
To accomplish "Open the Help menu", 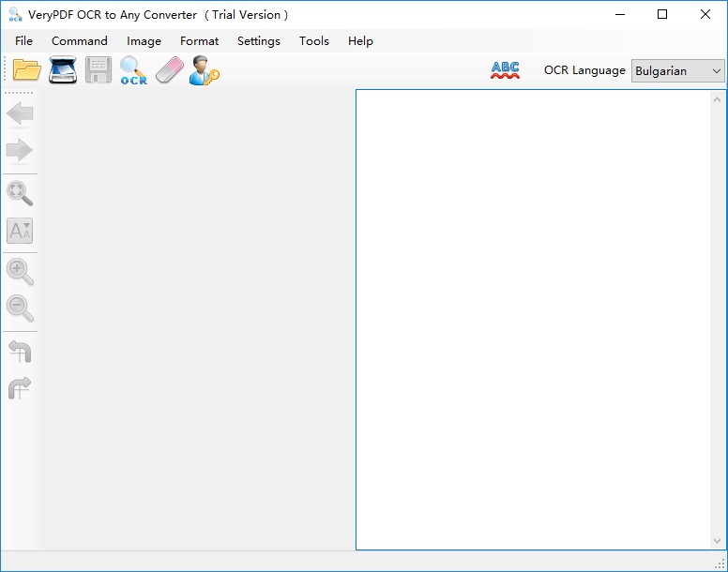I will (361, 41).
